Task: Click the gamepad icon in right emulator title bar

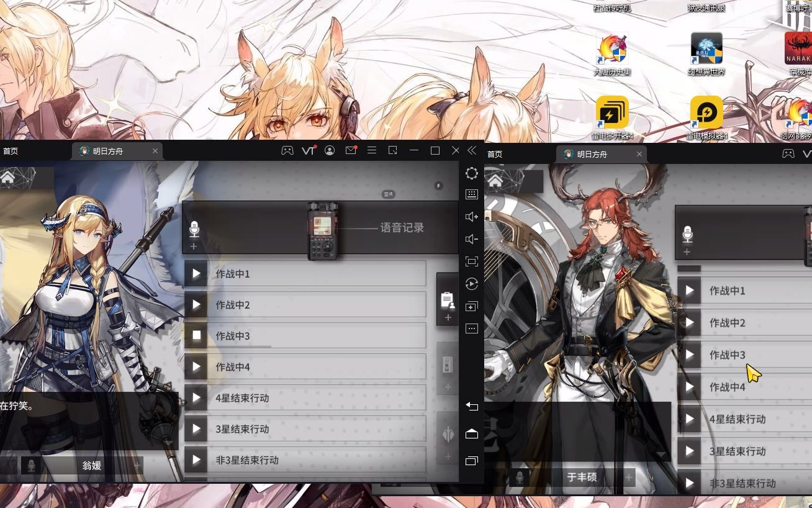Action: [x=788, y=153]
